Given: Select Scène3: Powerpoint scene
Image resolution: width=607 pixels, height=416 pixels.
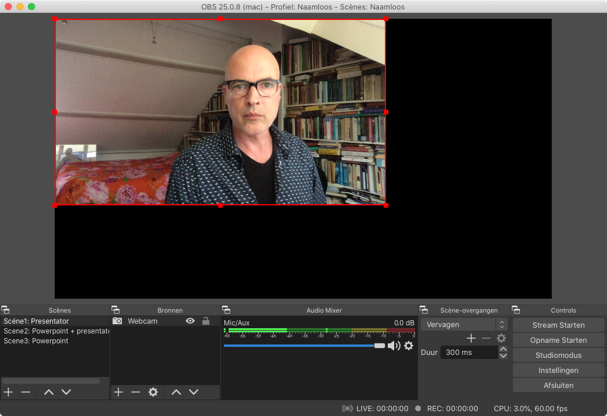Looking at the screenshot, I should (x=36, y=341).
